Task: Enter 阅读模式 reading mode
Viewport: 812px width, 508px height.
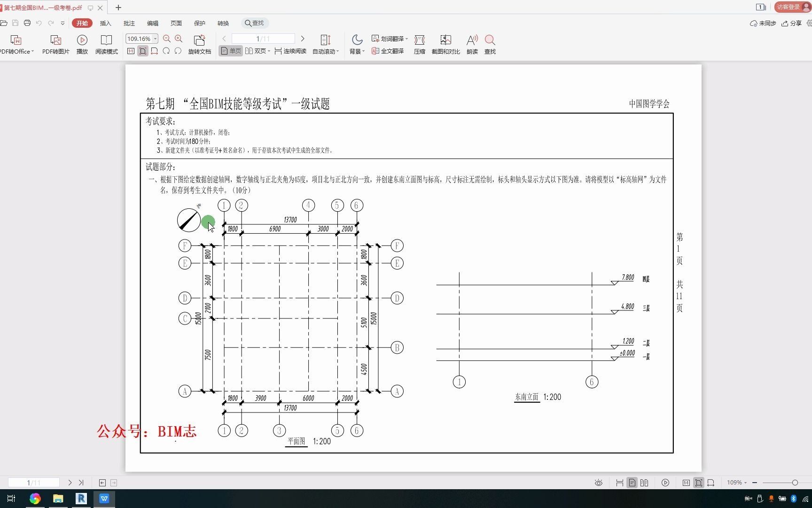Action: pyautogui.click(x=107, y=44)
